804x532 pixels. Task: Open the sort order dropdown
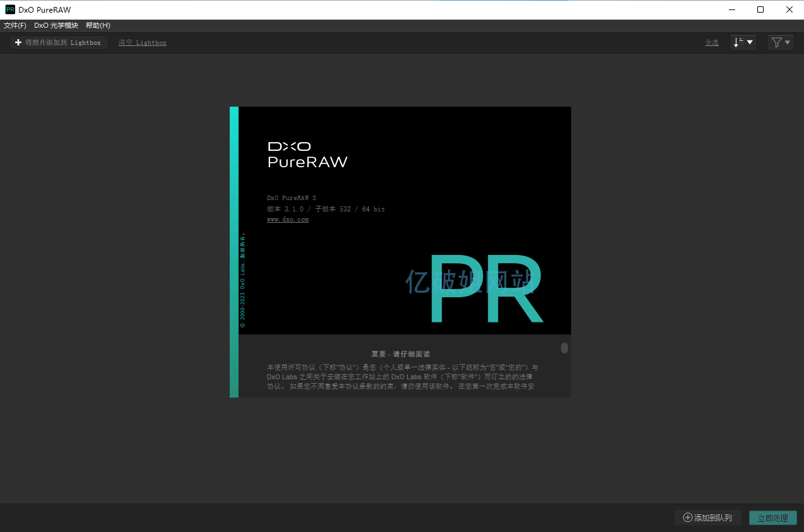coord(743,42)
